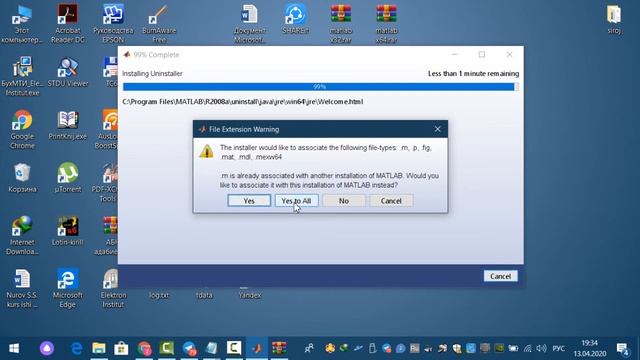
Task: Click 'Installing Uninstaller' status text
Action: [152, 73]
